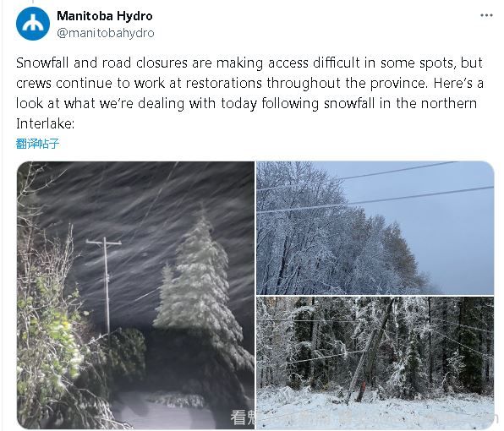This screenshot has height=431, width=504.
Task: Open the night snowstorm photo
Action: (x=135, y=295)
